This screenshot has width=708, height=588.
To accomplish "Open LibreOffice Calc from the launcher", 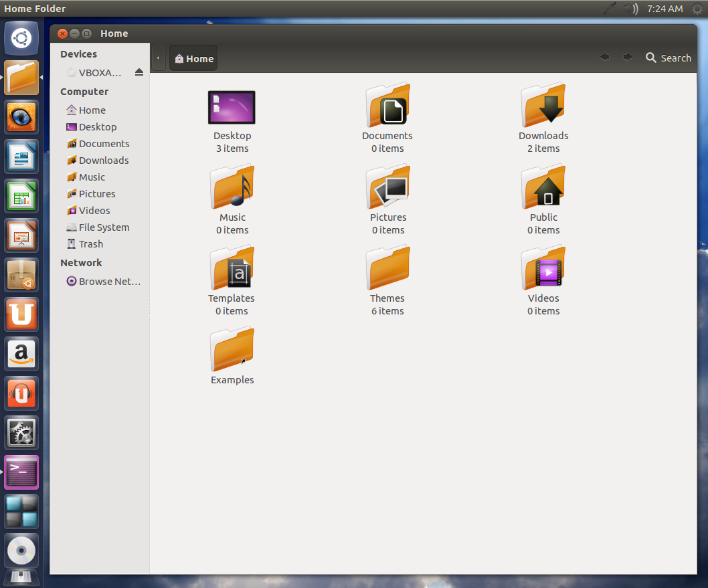I will point(21,196).
